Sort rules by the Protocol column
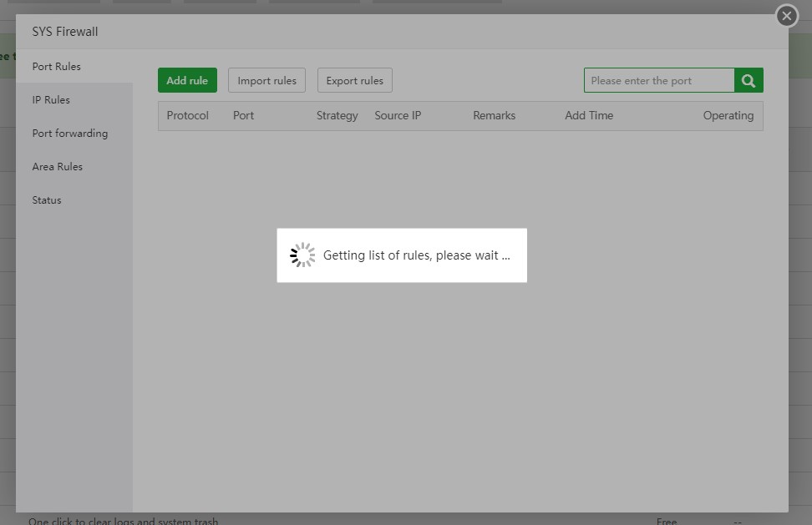This screenshot has height=525, width=812. tap(188, 115)
